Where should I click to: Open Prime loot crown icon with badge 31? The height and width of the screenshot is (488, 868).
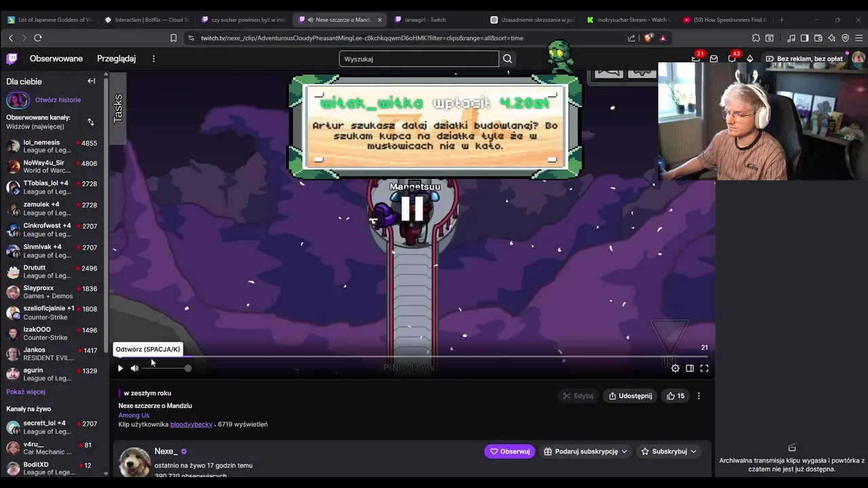click(x=696, y=59)
